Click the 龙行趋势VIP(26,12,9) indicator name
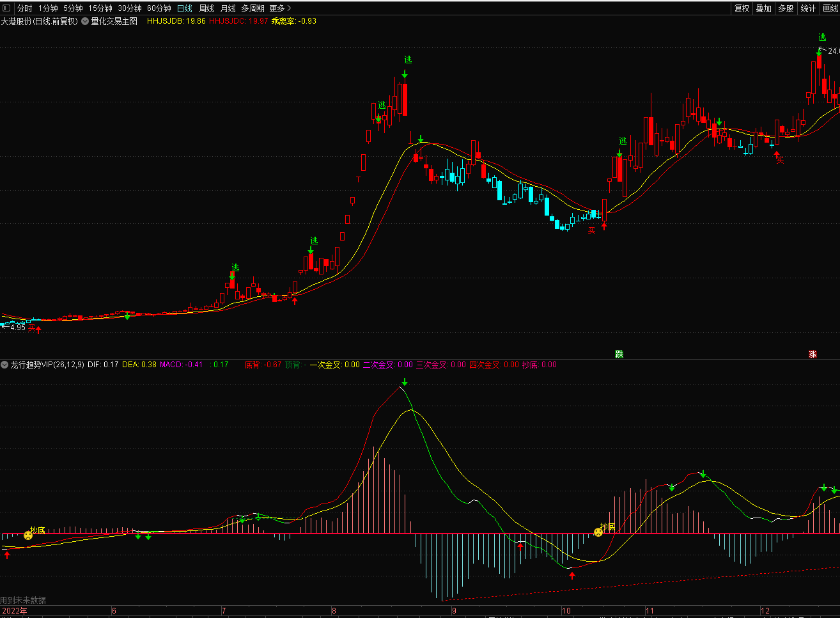The width and height of the screenshot is (840, 618). tap(47, 365)
